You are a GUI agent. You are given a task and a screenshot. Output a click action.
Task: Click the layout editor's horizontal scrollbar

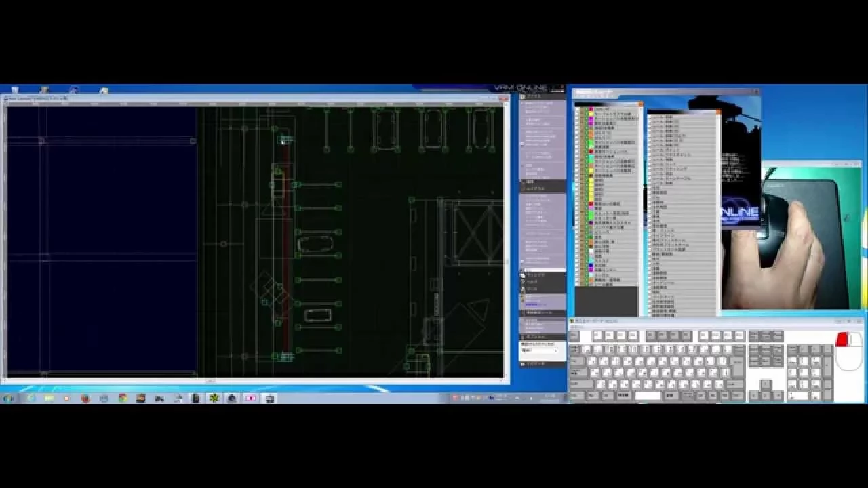coord(254,380)
